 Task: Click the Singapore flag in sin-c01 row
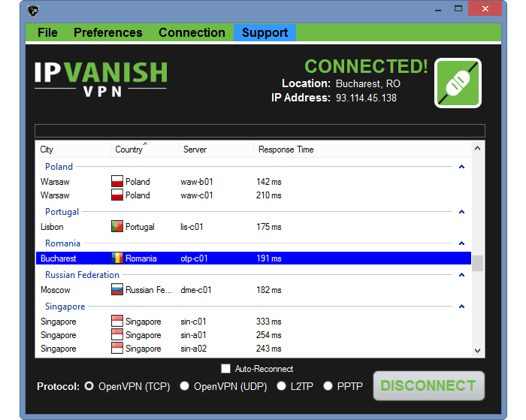[x=117, y=321]
